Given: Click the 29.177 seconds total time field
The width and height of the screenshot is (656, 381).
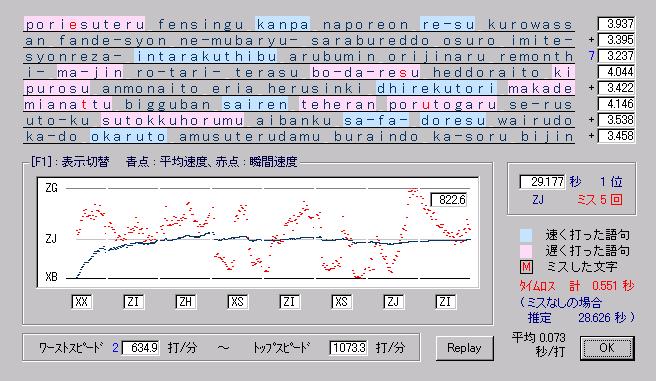Looking at the screenshot, I should pyautogui.click(x=542, y=182).
